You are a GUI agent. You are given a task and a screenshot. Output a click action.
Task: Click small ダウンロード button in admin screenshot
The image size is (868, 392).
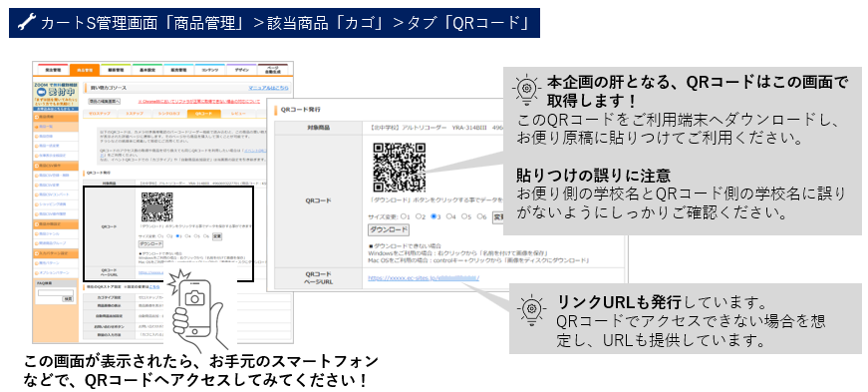[x=151, y=244]
